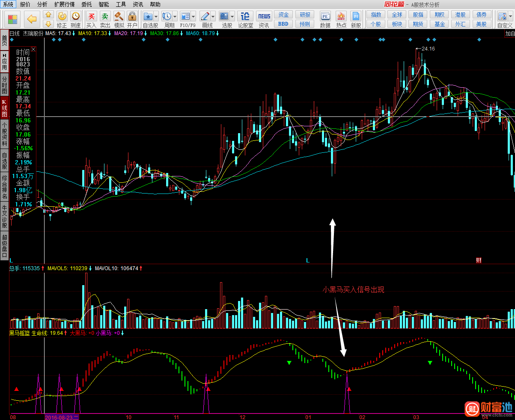Click the 美股 button
Viewport: 515px width, 420px height.
[482, 24]
